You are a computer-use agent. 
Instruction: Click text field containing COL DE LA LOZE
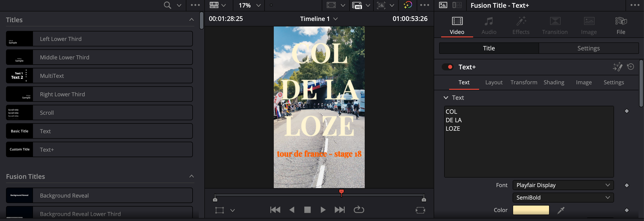click(x=529, y=142)
